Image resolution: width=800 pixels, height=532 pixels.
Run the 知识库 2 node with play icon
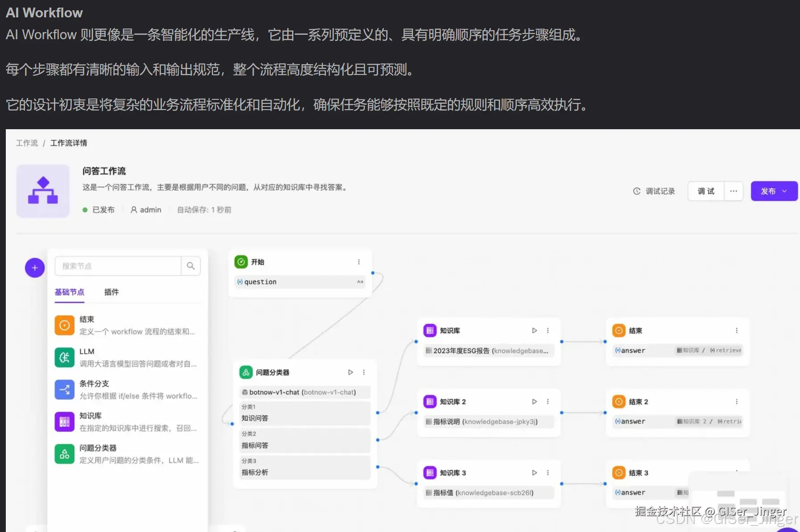(534, 401)
